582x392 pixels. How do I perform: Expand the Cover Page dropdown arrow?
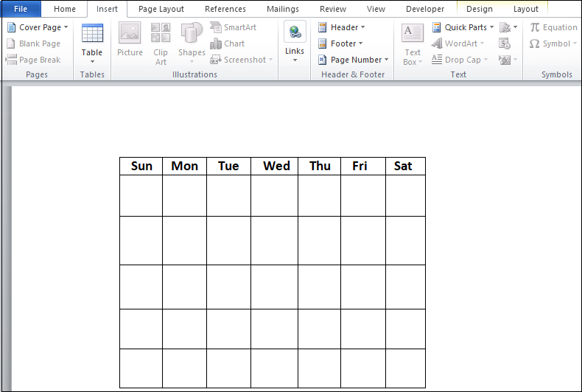pos(66,27)
